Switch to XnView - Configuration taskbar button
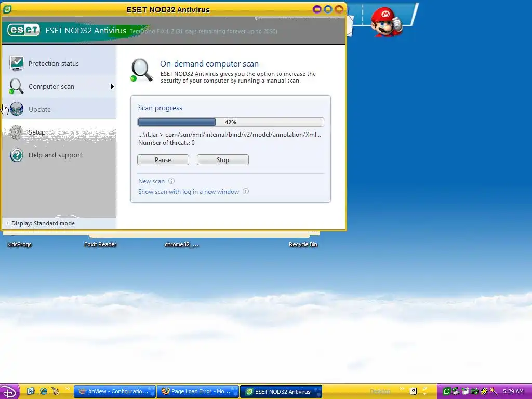This screenshot has width=532, height=399. (x=115, y=392)
